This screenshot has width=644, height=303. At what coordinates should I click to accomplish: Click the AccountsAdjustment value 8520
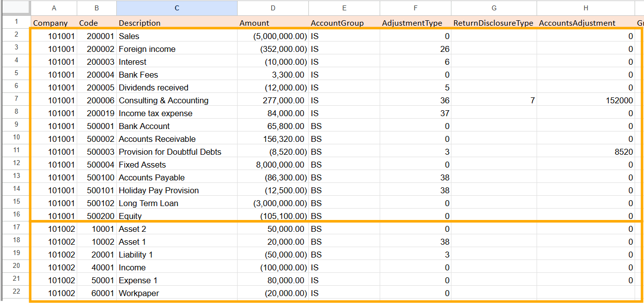coord(586,152)
